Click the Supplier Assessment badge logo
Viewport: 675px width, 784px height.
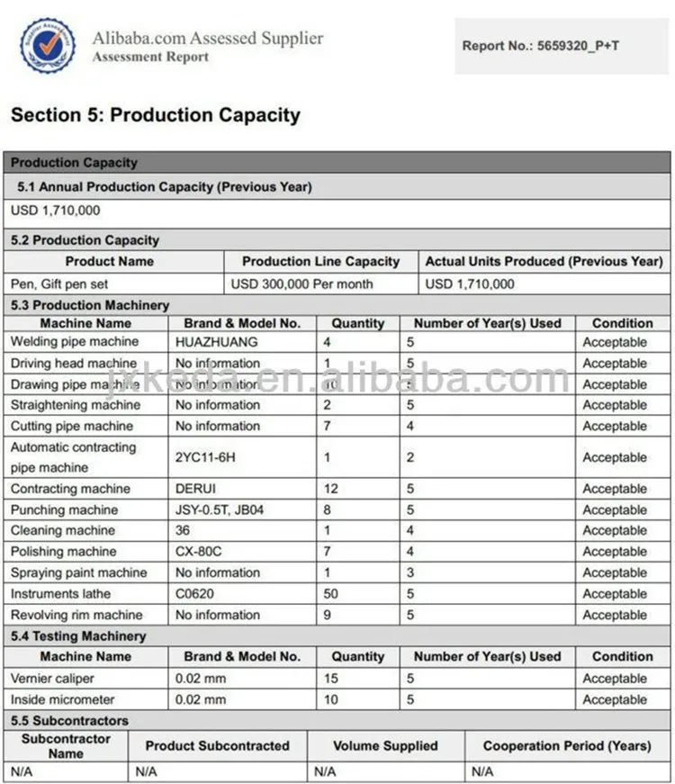[48, 45]
